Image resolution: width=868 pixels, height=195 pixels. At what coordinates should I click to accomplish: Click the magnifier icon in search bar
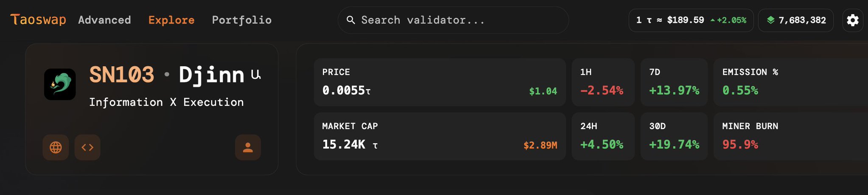351,20
